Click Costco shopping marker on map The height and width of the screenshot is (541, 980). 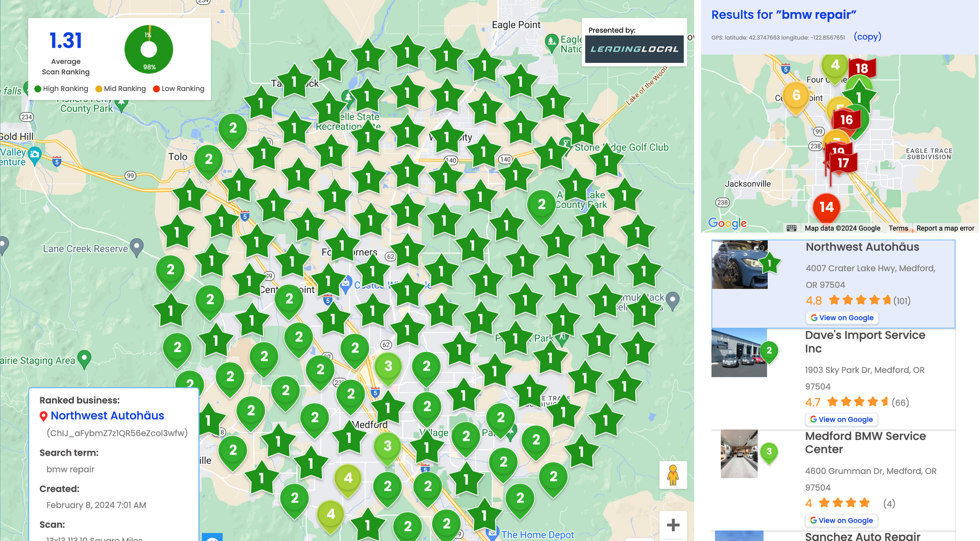click(x=346, y=284)
